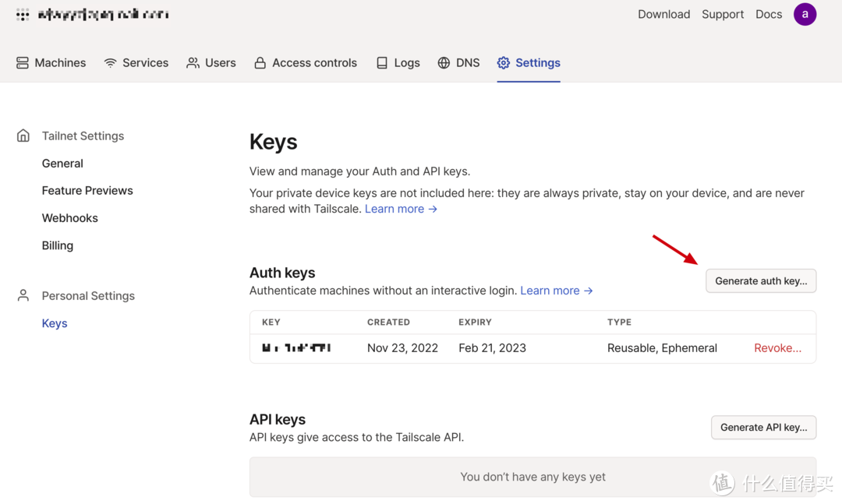Click Generate API key button
842x504 pixels.
click(763, 427)
